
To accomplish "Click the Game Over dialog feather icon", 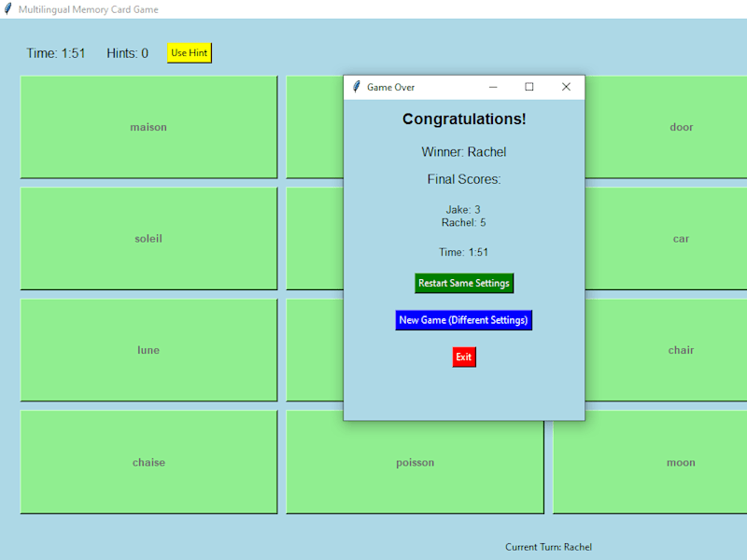I will click(356, 87).
